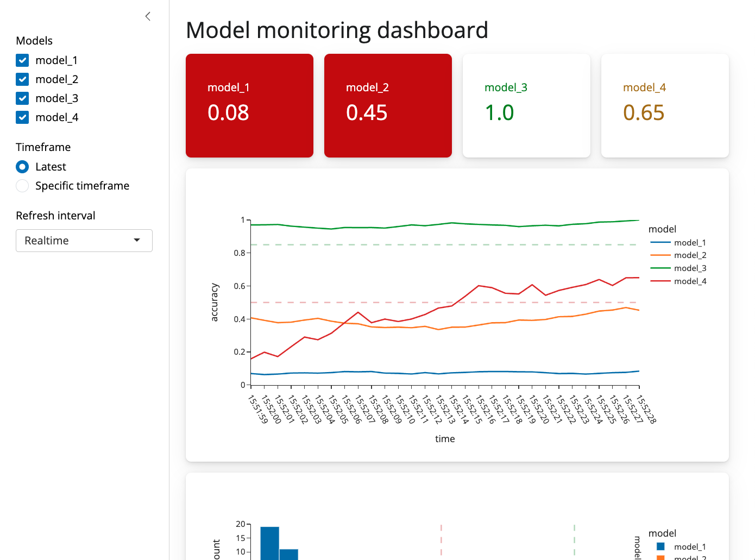This screenshot has width=755, height=560.
Task: Click model_4 red line in accuracy legend
Action: point(660,281)
